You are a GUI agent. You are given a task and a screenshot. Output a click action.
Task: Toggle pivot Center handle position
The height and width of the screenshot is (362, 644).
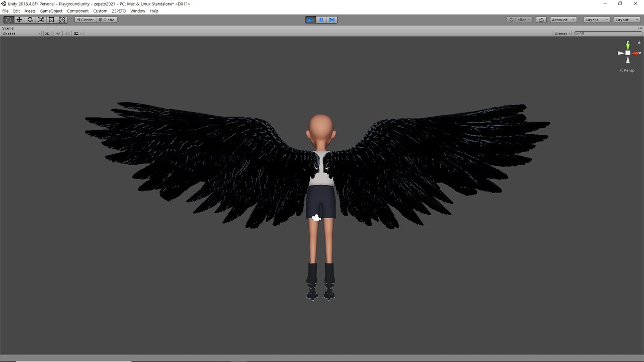(x=85, y=20)
